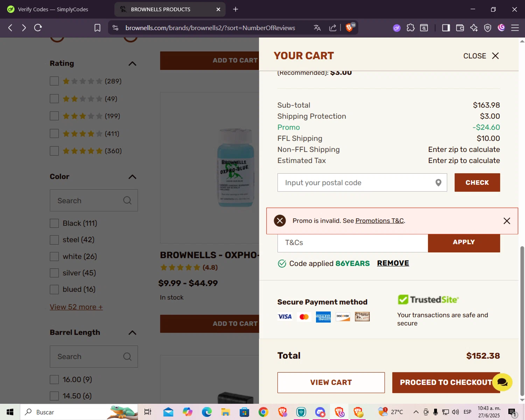The image size is (525, 420).
Task: Switch to BROWNELLS PRODUCTS tab
Action: click(x=170, y=9)
